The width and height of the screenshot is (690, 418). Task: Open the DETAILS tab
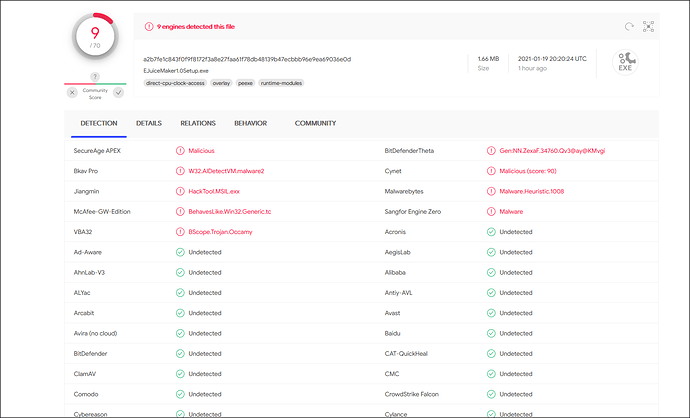[x=149, y=123]
